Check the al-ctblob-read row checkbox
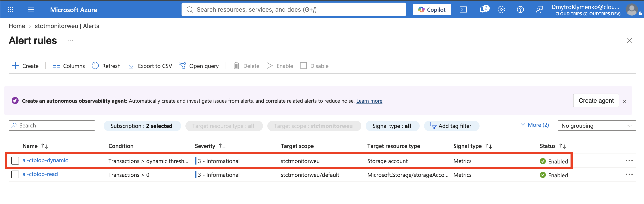Viewport: 644px width, 204px height. pyautogui.click(x=15, y=174)
